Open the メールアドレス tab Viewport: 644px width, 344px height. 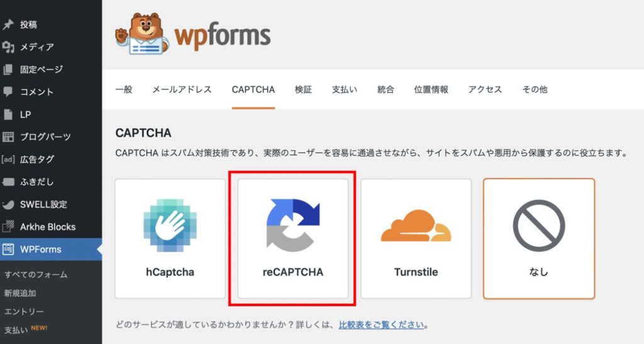pyautogui.click(x=182, y=90)
